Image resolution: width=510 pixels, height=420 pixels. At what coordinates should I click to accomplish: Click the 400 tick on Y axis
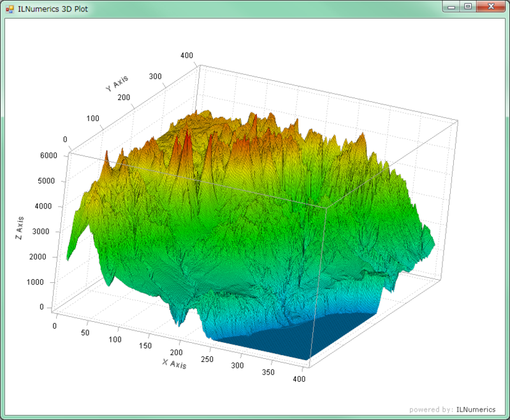187,55
